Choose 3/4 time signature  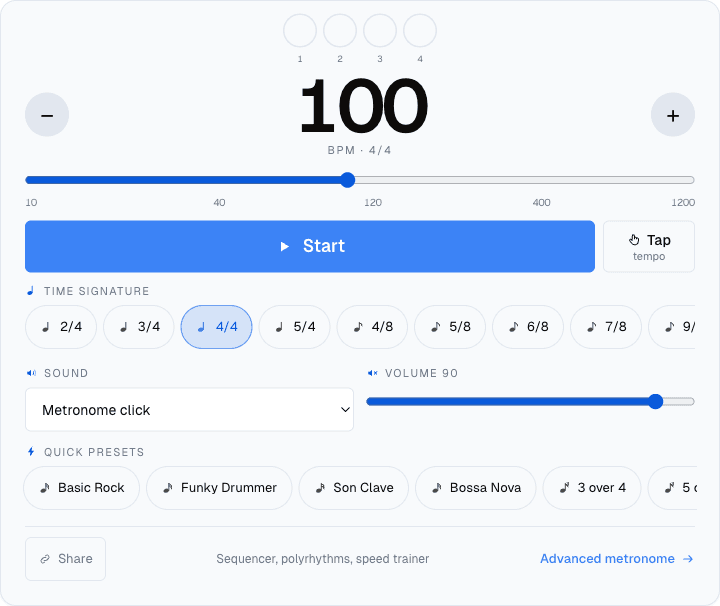(139, 327)
